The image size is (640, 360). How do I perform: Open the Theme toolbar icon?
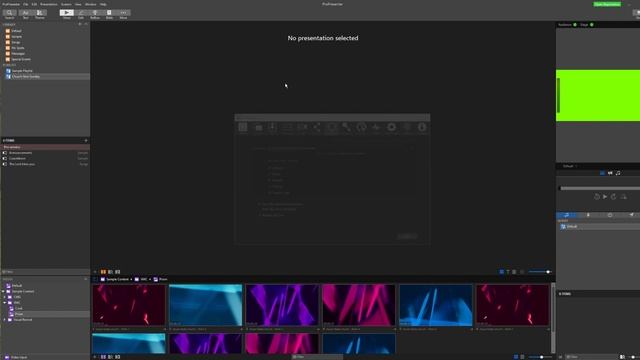tap(40, 14)
